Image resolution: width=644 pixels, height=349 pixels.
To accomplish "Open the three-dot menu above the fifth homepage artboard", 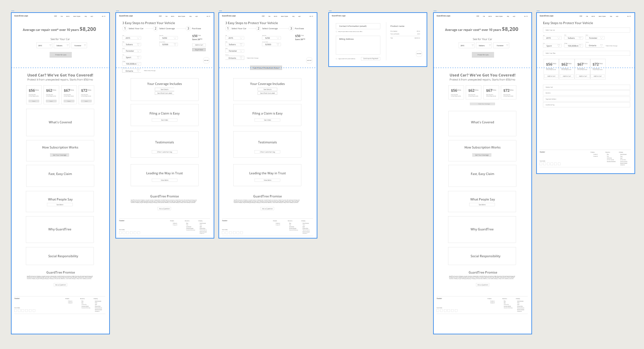I will pyautogui.click(x=435, y=11).
